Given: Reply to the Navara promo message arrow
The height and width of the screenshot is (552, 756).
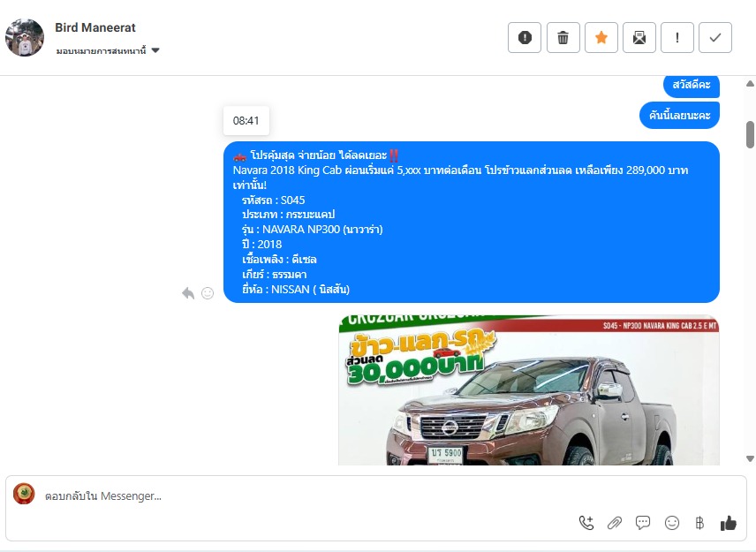Looking at the screenshot, I should point(188,293).
